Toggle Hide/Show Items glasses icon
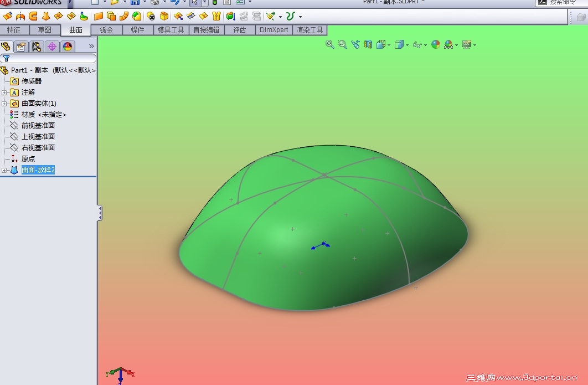The width and height of the screenshot is (588, 385). click(417, 45)
